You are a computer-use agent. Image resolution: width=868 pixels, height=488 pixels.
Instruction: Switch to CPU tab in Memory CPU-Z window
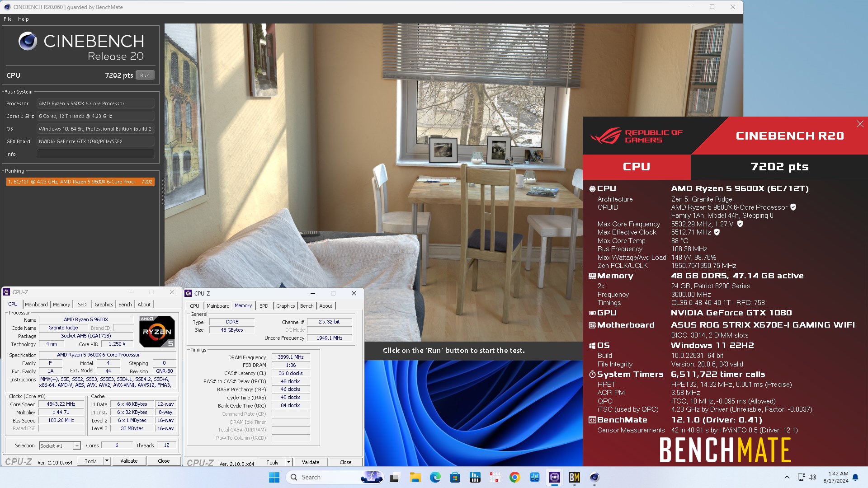(194, 306)
